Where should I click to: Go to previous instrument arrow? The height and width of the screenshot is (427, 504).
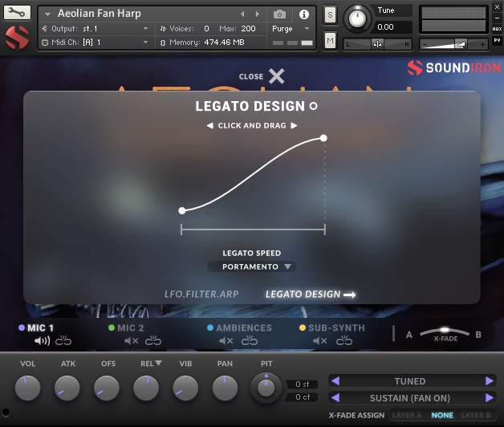[x=242, y=14]
